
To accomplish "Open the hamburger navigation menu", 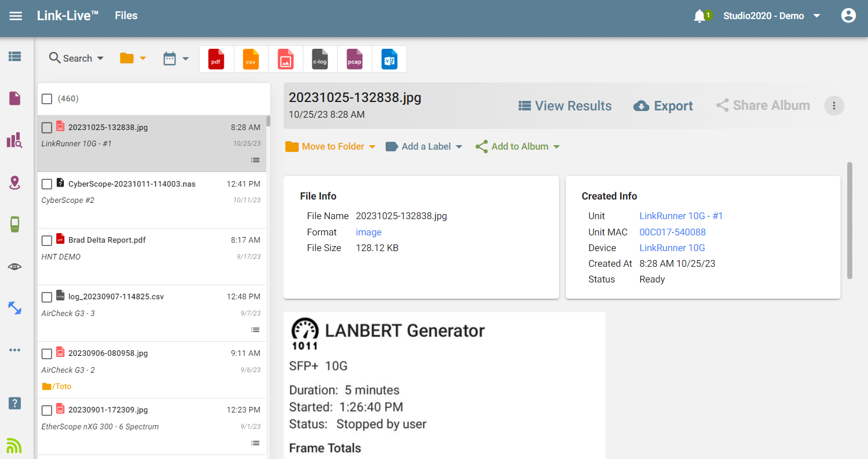I will click(x=16, y=16).
